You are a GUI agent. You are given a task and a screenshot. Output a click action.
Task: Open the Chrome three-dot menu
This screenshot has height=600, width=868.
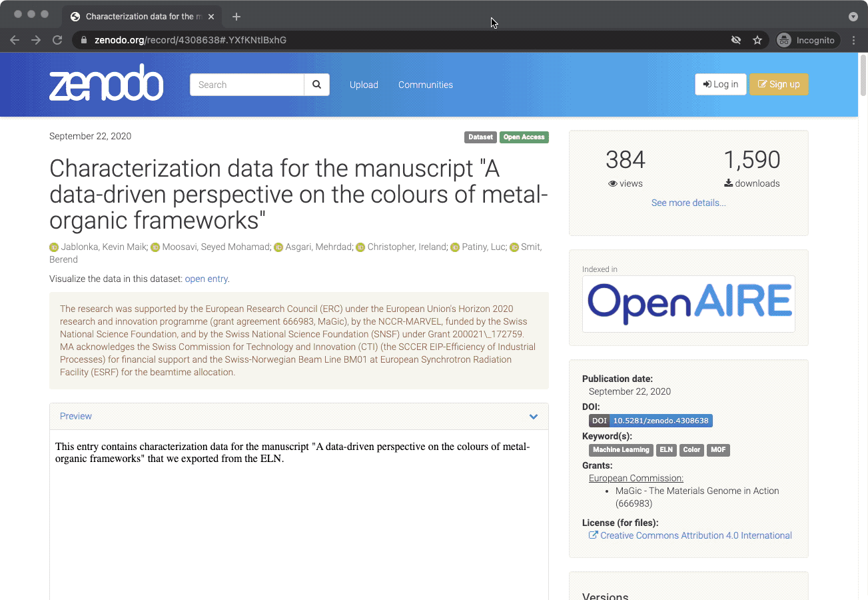pos(854,40)
